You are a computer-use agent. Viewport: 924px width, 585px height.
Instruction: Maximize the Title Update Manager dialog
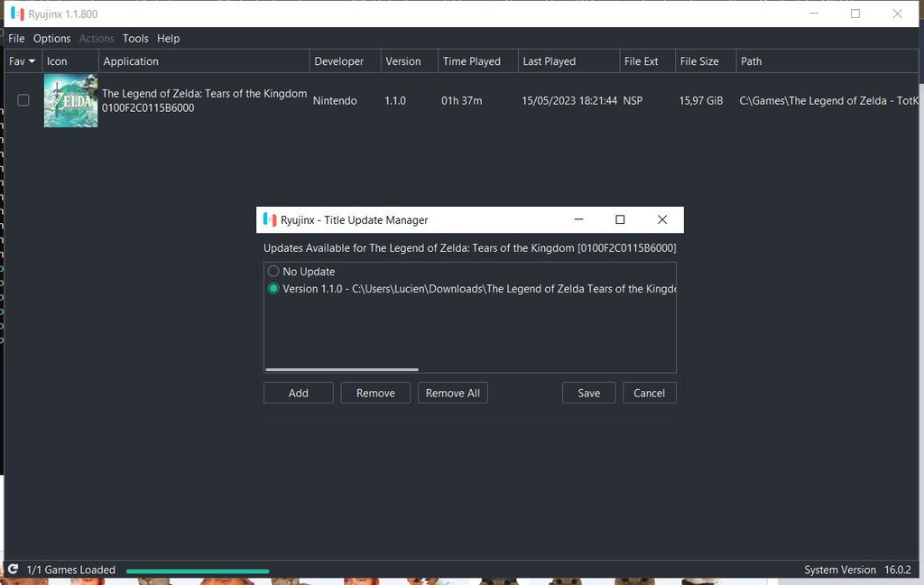pyautogui.click(x=620, y=220)
